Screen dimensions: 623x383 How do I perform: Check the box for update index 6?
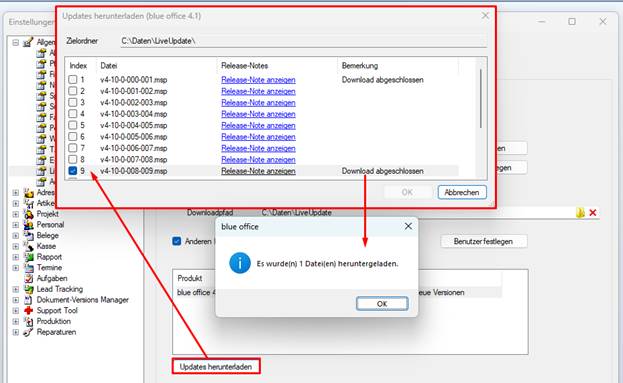(73, 137)
